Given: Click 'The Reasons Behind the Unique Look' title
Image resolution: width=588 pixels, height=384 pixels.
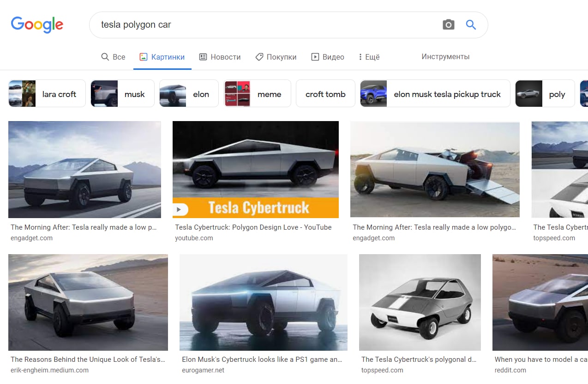Looking at the screenshot, I should pyautogui.click(x=88, y=360).
